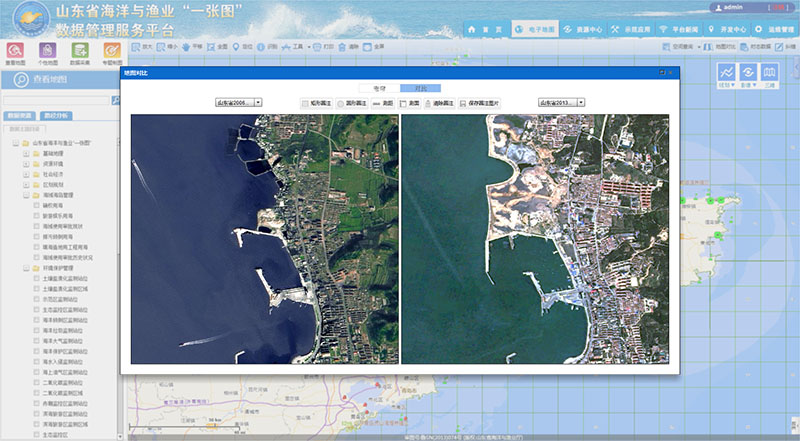Click the search magnifier beside the search box
This screenshot has height=441, width=800.
116,101
